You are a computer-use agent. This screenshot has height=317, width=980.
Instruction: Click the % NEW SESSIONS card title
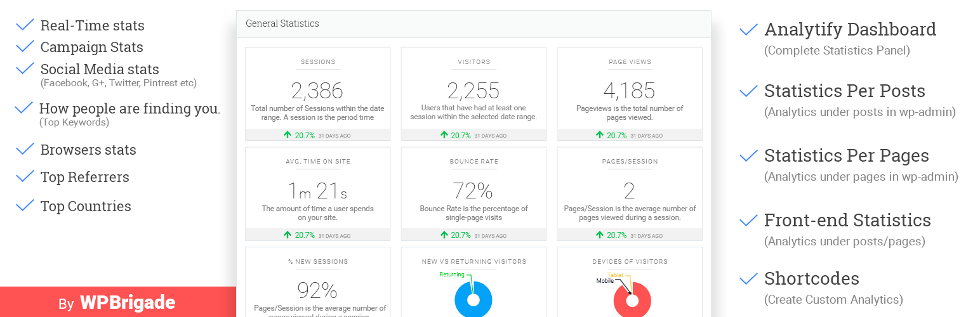[x=317, y=261]
